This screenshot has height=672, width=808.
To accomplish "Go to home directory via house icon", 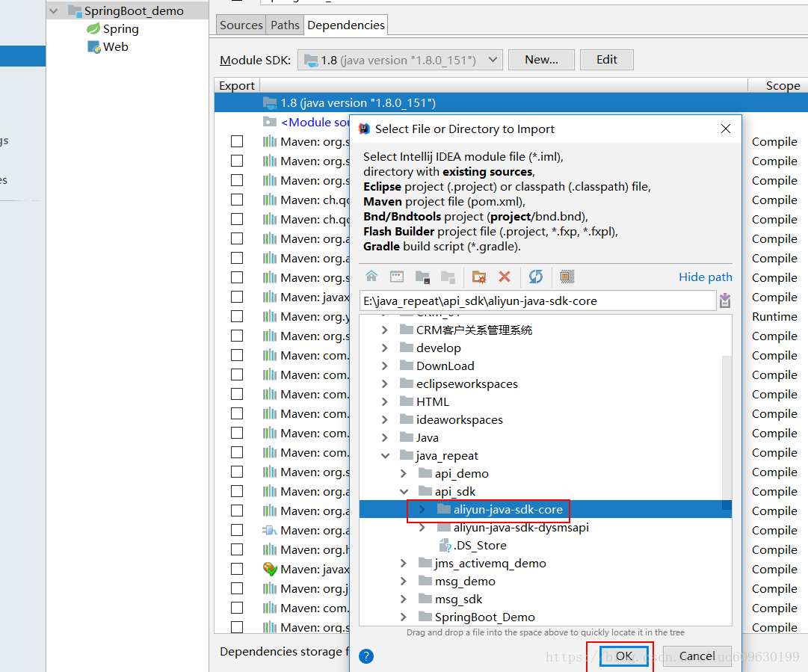I will point(371,277).
